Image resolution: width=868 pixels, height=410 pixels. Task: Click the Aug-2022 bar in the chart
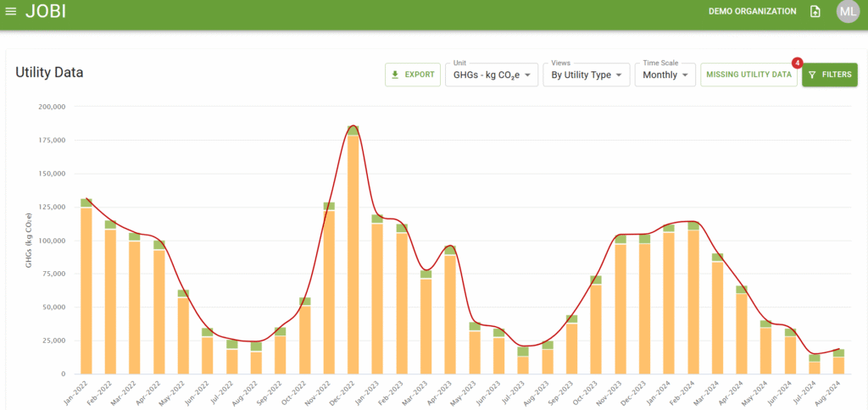tap(256, 357)
